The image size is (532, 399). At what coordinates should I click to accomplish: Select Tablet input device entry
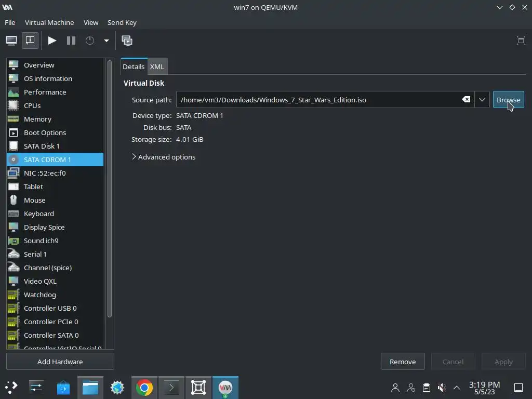tap(55, 187)
